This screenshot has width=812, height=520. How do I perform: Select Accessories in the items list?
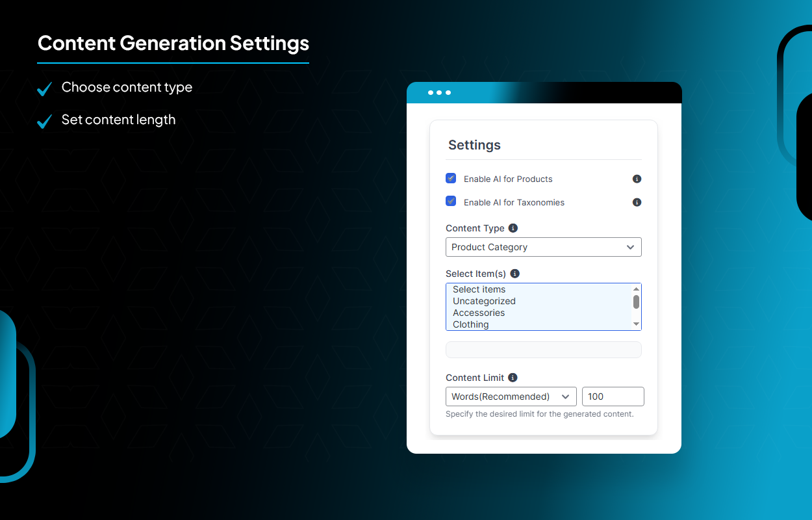click(479, 313)
